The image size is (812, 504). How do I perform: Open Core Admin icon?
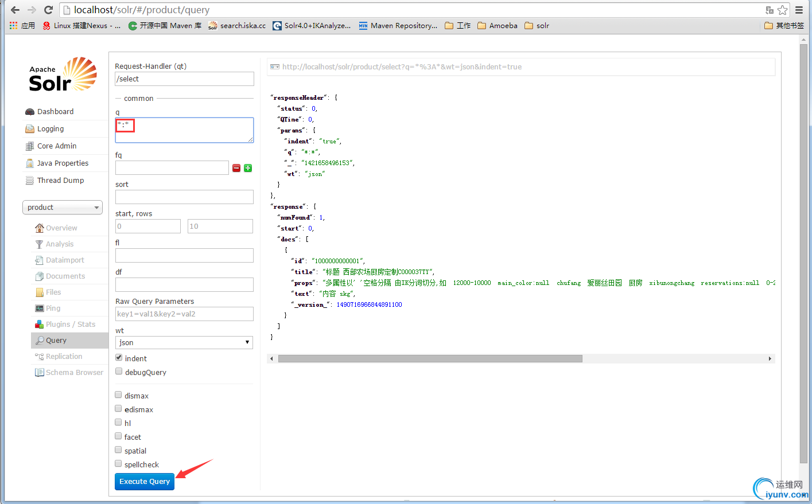pos(30,146)
